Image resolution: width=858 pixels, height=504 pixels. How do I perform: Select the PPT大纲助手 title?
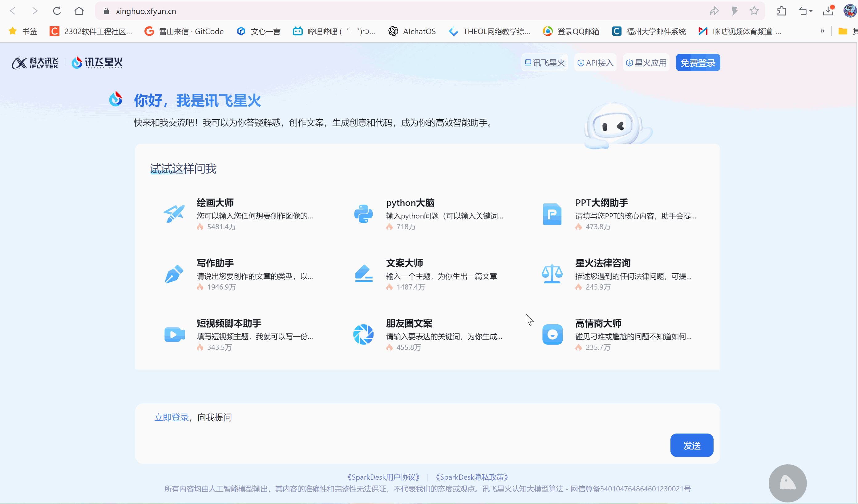point(602,203)
